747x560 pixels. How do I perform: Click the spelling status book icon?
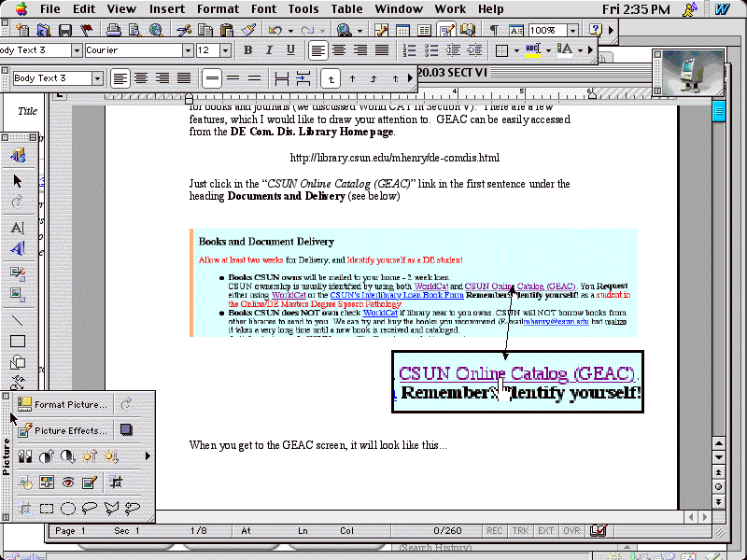598,530
